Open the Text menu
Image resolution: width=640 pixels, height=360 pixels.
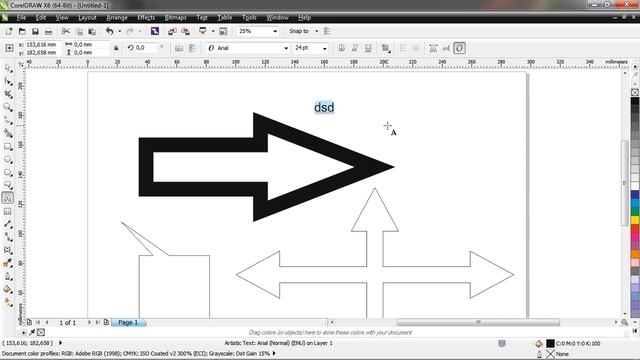(x=202, y=18)
